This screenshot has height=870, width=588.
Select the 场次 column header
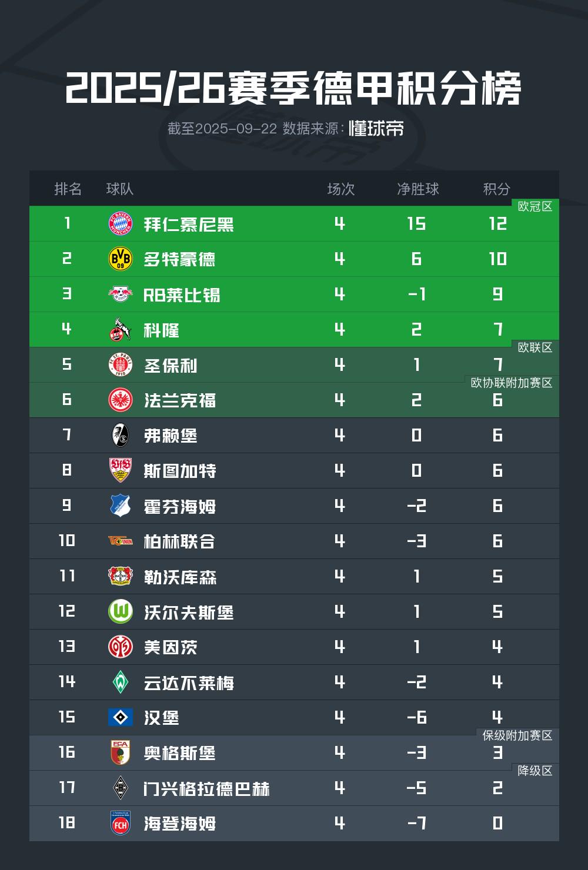[x=340, y=189]
